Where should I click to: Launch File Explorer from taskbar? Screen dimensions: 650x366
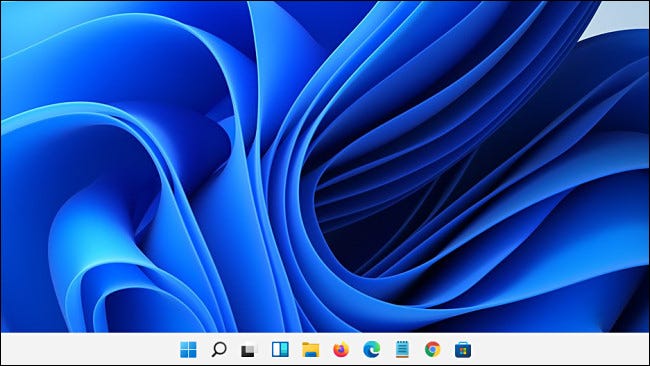tap(310, 349)
